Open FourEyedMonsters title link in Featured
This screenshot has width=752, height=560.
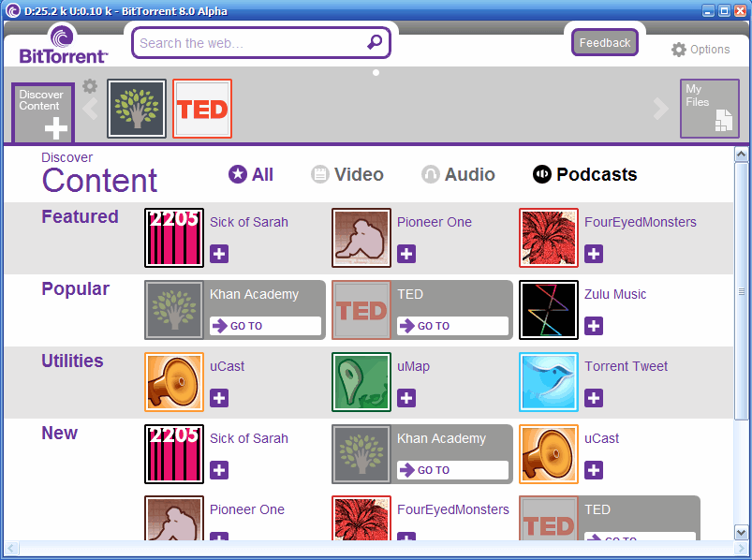pyautogui.click(x=641, y=222)
